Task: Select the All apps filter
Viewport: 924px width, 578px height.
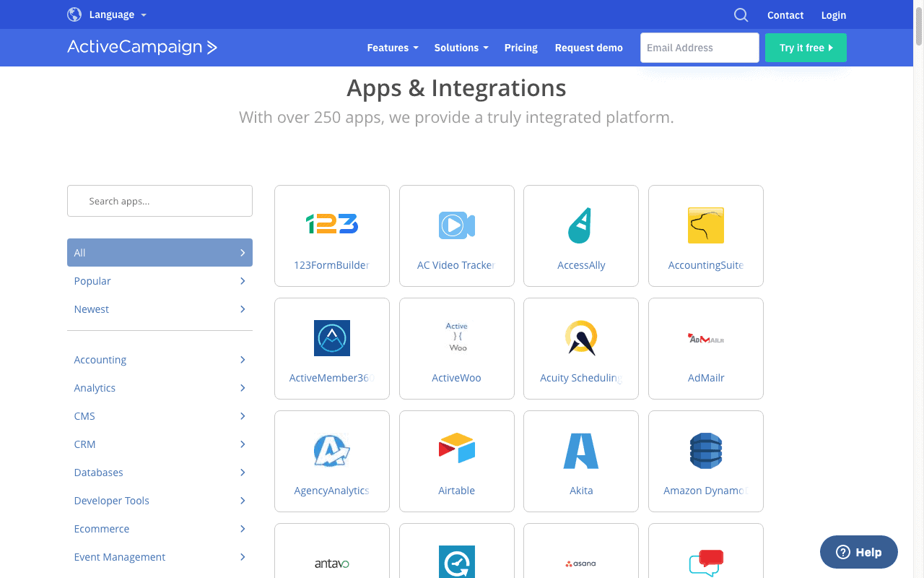Action: coord(160,253)
